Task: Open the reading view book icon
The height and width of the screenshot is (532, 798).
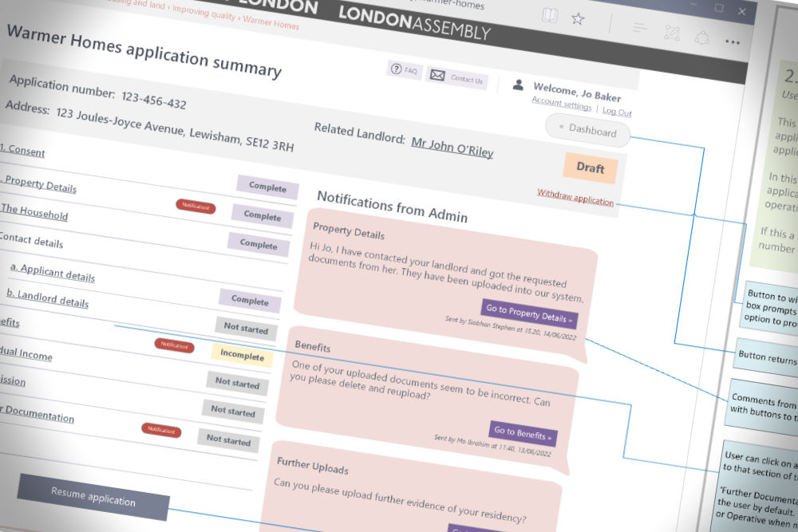Action: [550, 15]
